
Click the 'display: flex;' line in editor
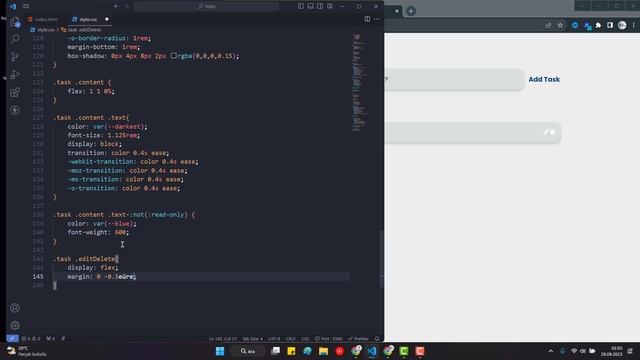93,268
